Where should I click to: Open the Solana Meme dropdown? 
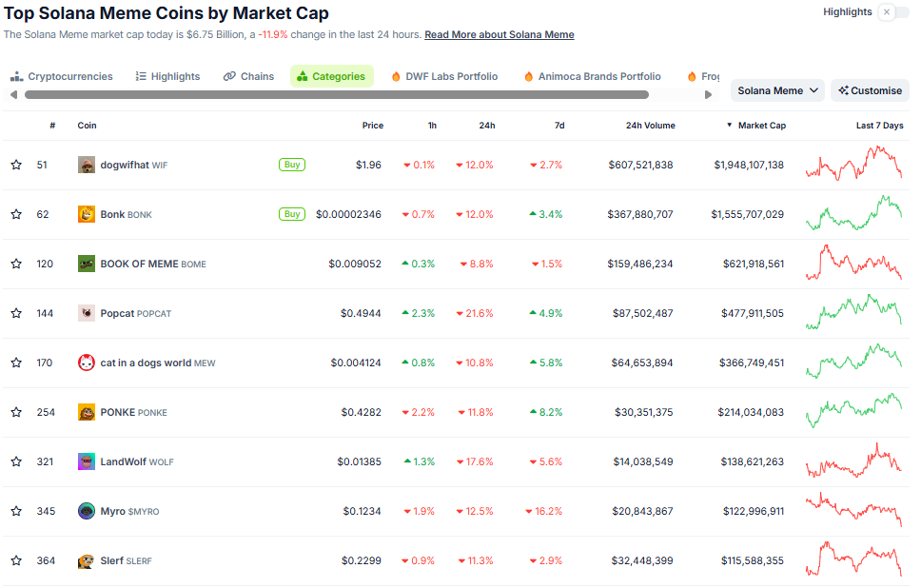coord(777,90)
